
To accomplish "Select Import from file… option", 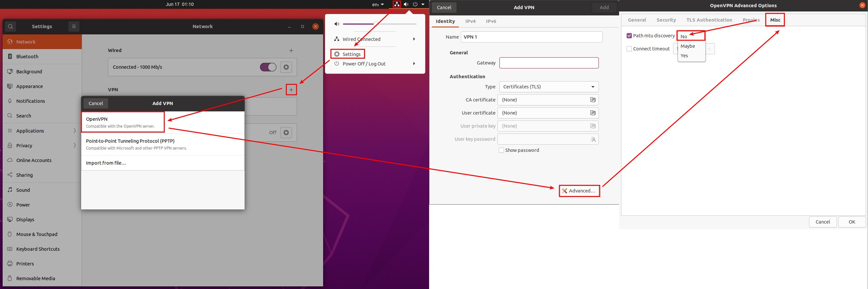I will click(x=163, y=163).
